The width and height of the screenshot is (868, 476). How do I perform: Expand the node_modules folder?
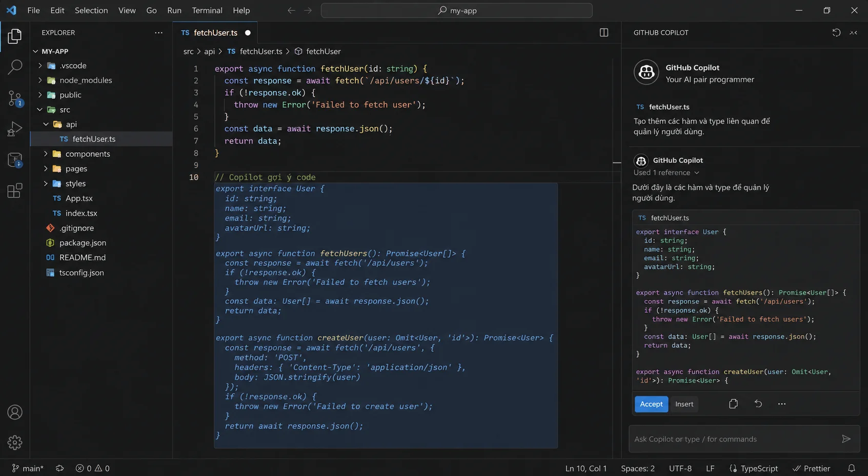[40, 80]
